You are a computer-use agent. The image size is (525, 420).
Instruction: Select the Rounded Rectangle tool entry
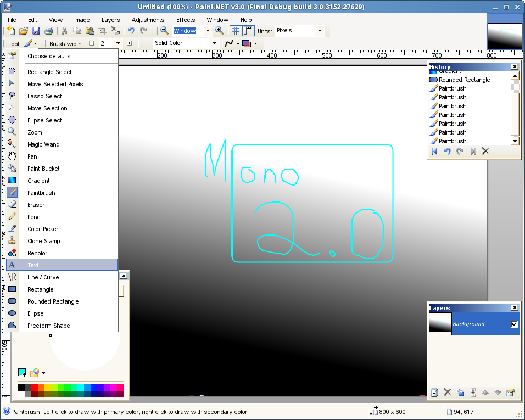(x=62, y=301)
